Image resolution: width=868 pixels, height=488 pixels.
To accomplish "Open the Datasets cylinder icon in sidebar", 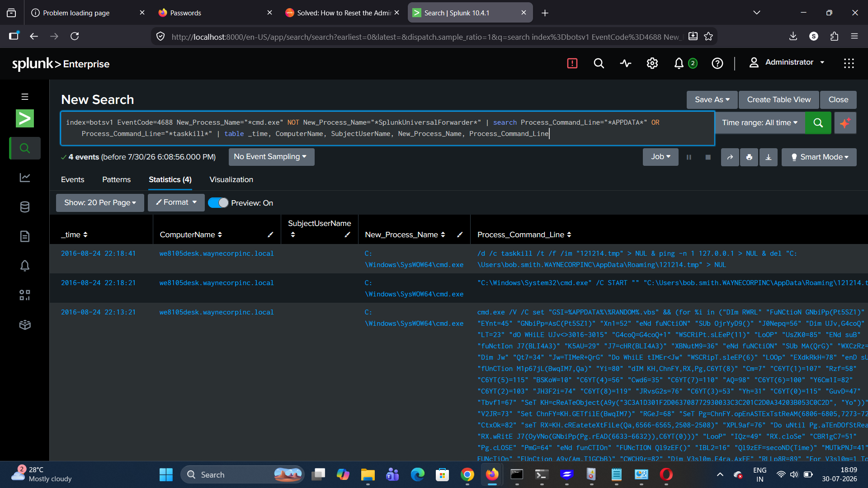I will (25, 207).
